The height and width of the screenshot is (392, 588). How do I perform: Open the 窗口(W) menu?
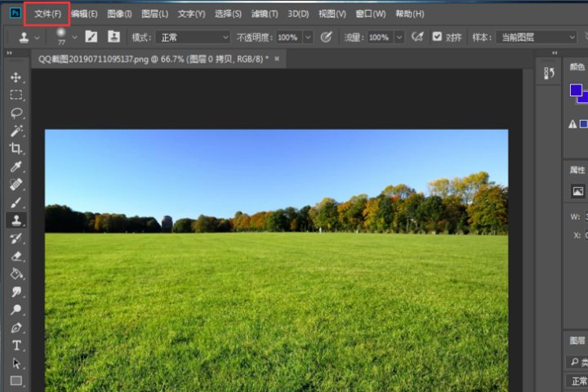[x=370, y=14]
